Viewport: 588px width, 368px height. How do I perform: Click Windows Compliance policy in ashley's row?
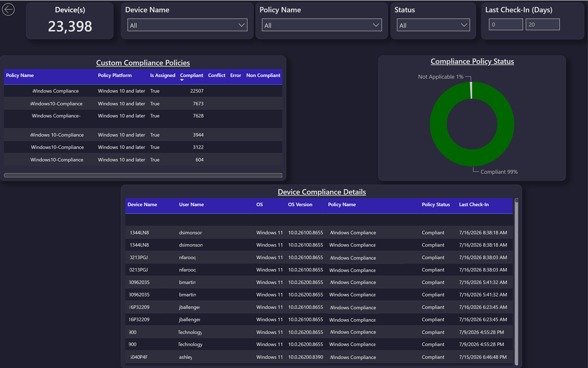[353, 357]
